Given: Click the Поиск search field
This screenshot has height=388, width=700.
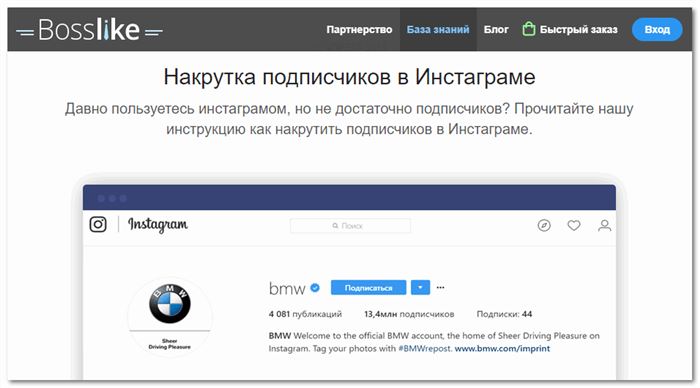Looking at the screenshot, I should coord(350,225).
